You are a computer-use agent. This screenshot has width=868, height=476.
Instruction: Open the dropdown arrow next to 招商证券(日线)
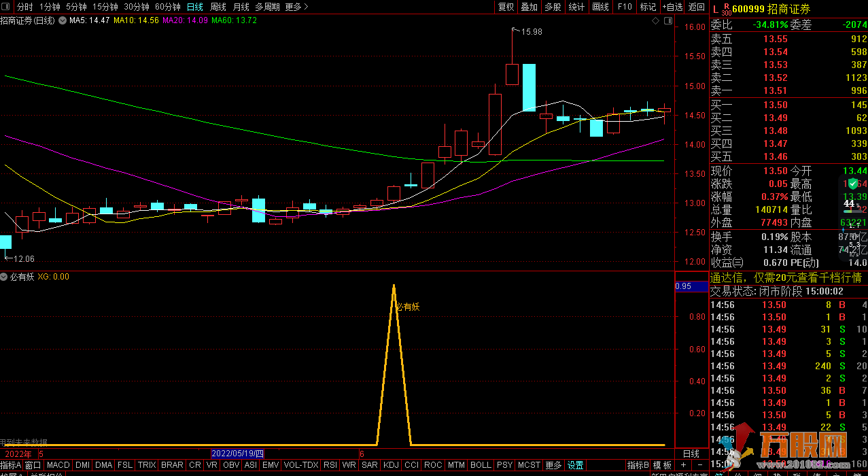[x=63, y=20]
